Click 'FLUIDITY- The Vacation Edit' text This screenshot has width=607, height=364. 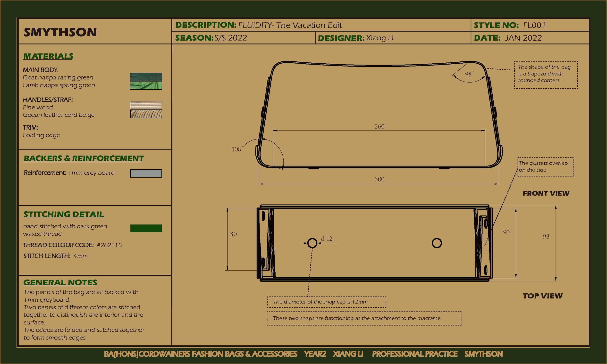tap(290, 25)
